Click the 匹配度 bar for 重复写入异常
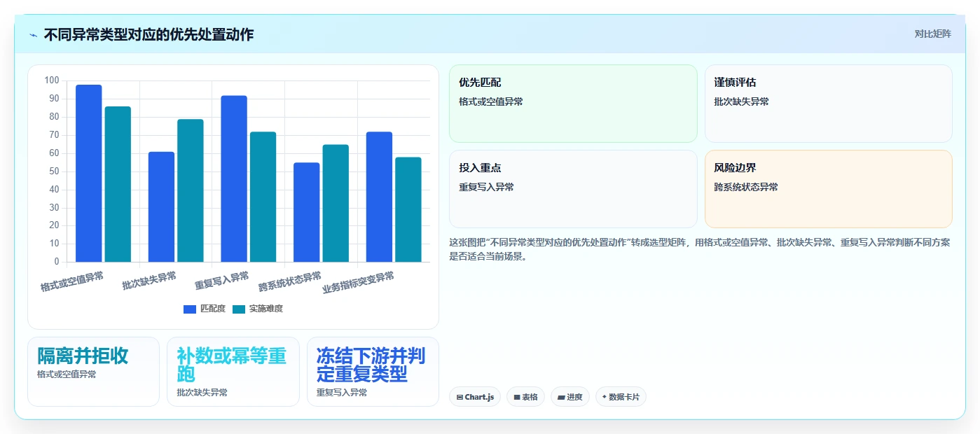This screenshot has height=434, width=980. (x=234, y=178)
